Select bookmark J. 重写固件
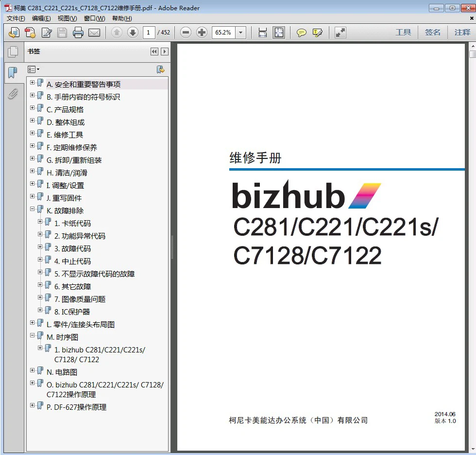The image size is (476, 455). tap(64, 198)
